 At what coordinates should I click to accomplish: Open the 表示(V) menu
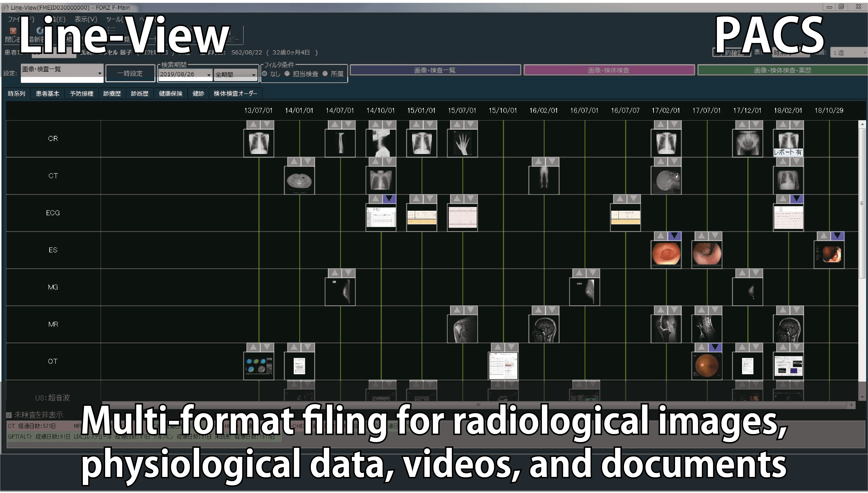(x=86, y=19)
